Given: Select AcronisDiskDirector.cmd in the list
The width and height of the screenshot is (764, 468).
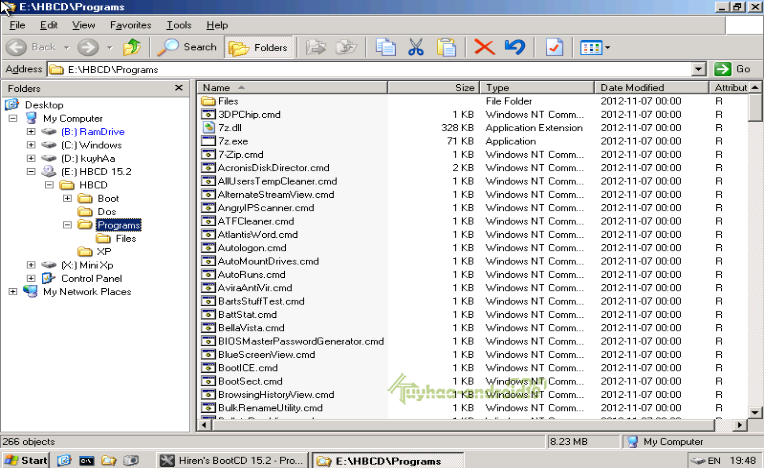Looking at the screenshot, I should tap(273, 168).
